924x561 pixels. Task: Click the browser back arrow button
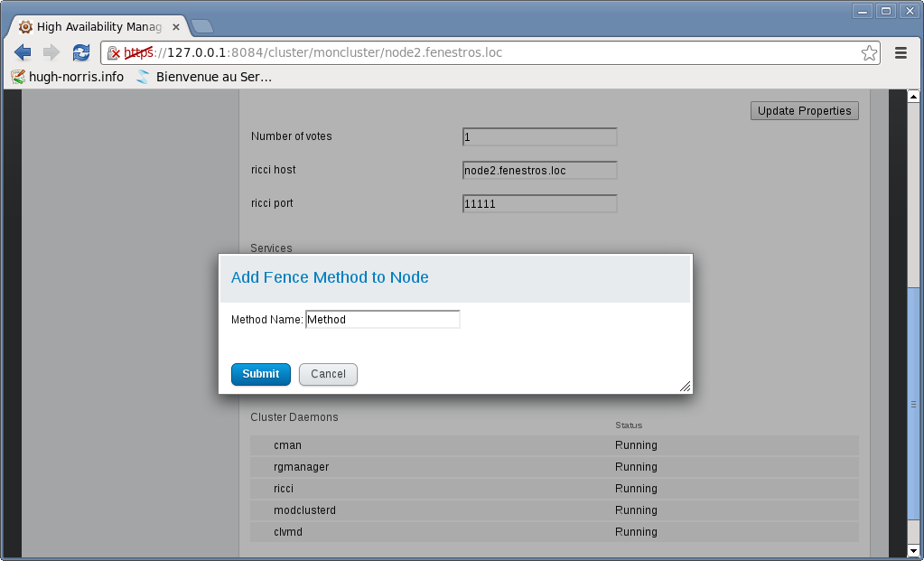(x=23, y=52)
